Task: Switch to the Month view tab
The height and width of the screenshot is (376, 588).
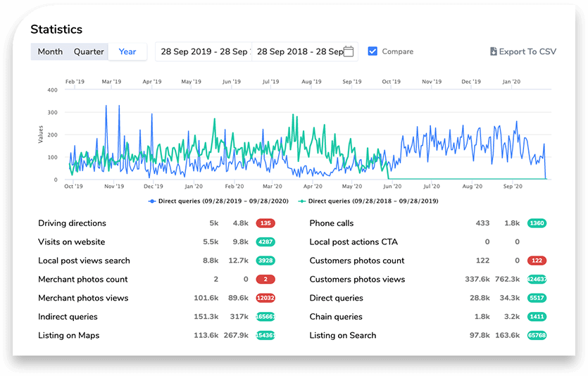Action: tap(50, 51)
